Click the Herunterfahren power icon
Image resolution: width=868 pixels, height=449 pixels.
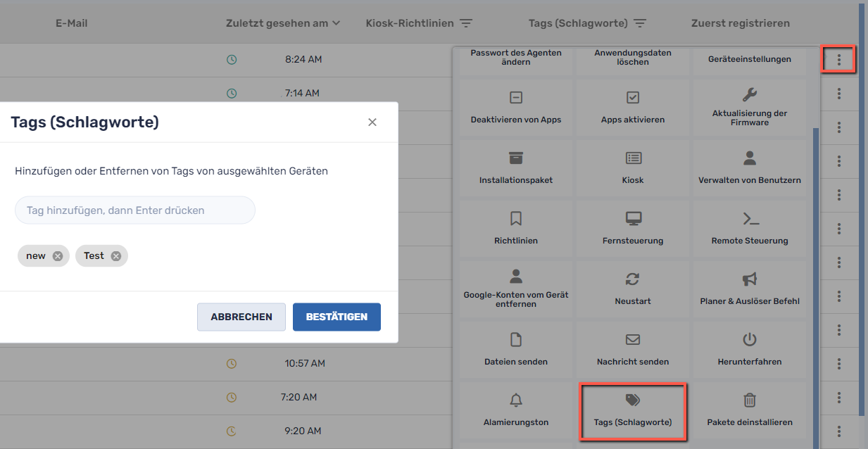tap(749, 340)
